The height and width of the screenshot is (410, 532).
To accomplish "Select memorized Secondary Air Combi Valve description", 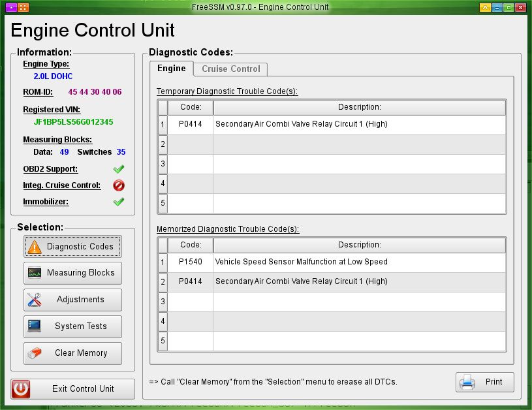I will (359, 282).
